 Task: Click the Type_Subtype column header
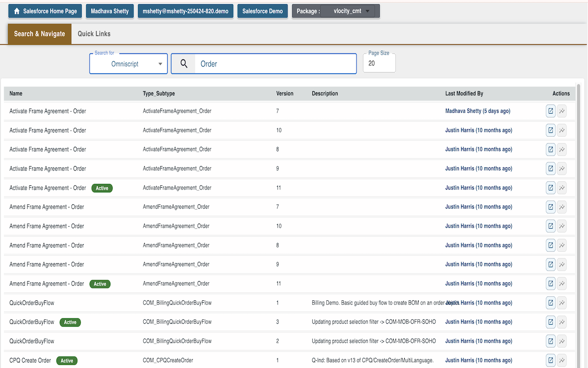pyautogui.click(x=159, y=93)
